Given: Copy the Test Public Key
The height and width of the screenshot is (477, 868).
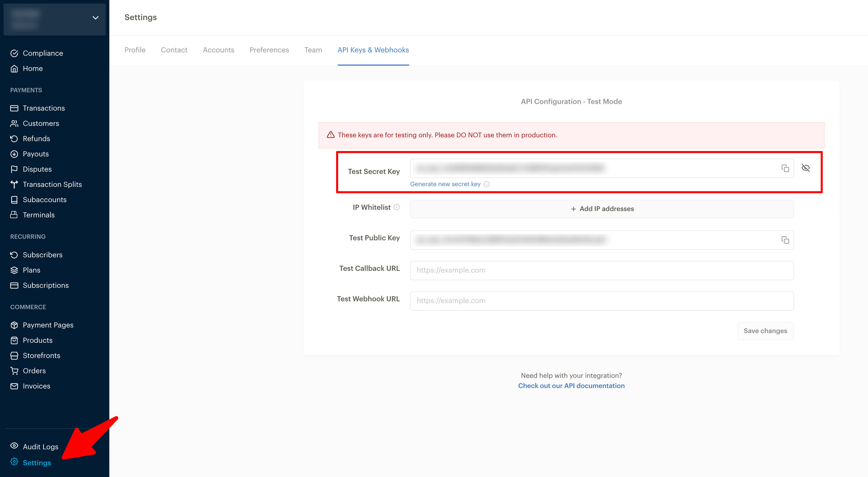Looking at the screenshot, I should pyautogui.click(x=785, y=240).
